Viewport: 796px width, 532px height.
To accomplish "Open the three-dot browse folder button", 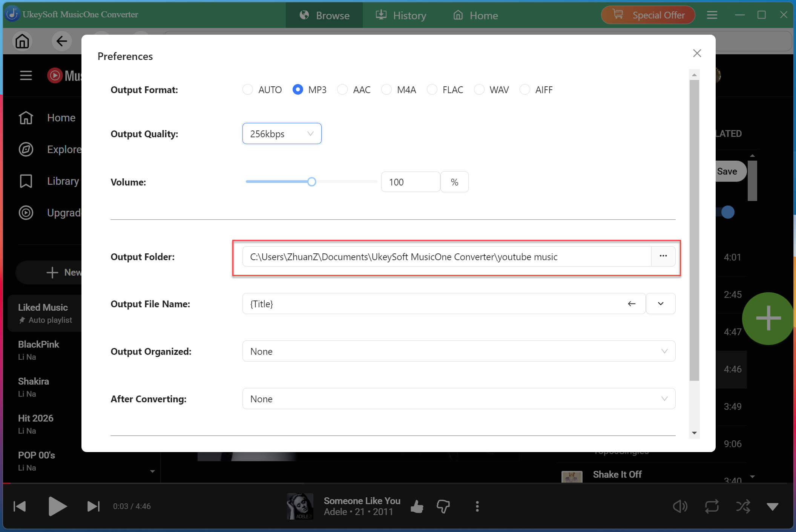I will click(663, 256).
